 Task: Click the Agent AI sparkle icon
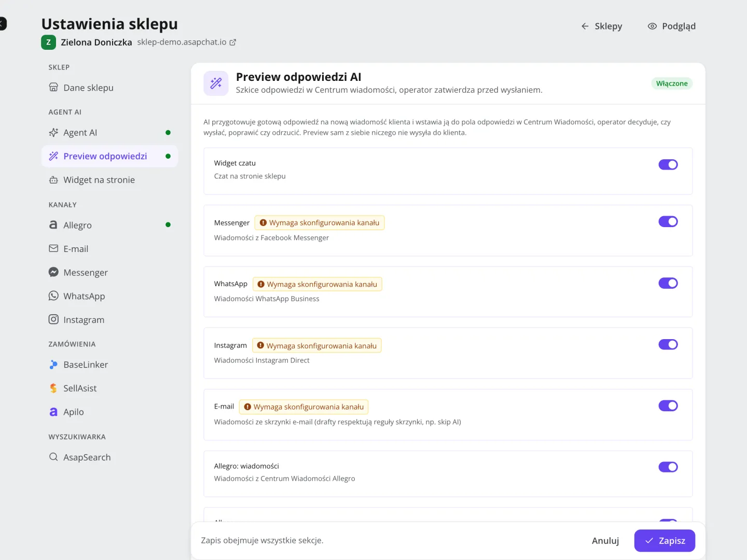click(53, 132)
